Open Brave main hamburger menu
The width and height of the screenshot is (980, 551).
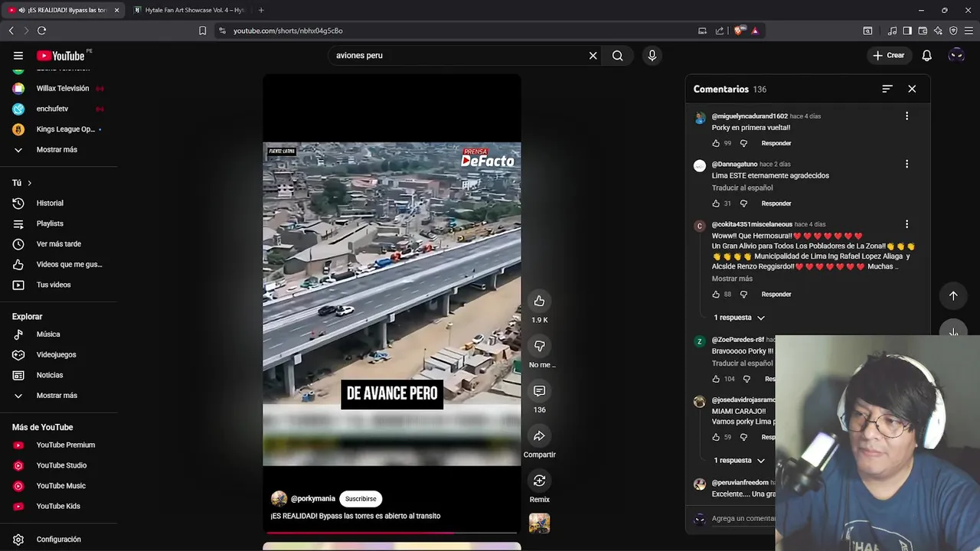pyautogui.click(x=969, y=31)
